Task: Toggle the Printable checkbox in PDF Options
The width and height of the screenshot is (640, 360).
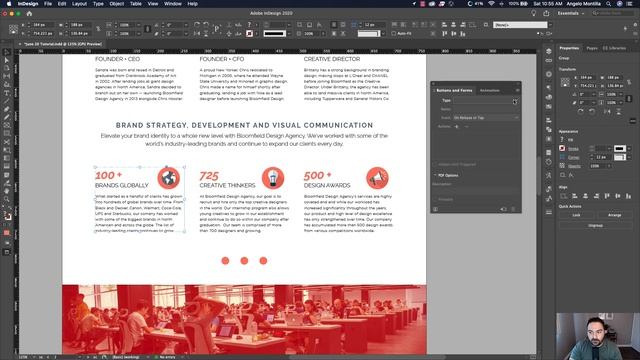Action: 436,199
